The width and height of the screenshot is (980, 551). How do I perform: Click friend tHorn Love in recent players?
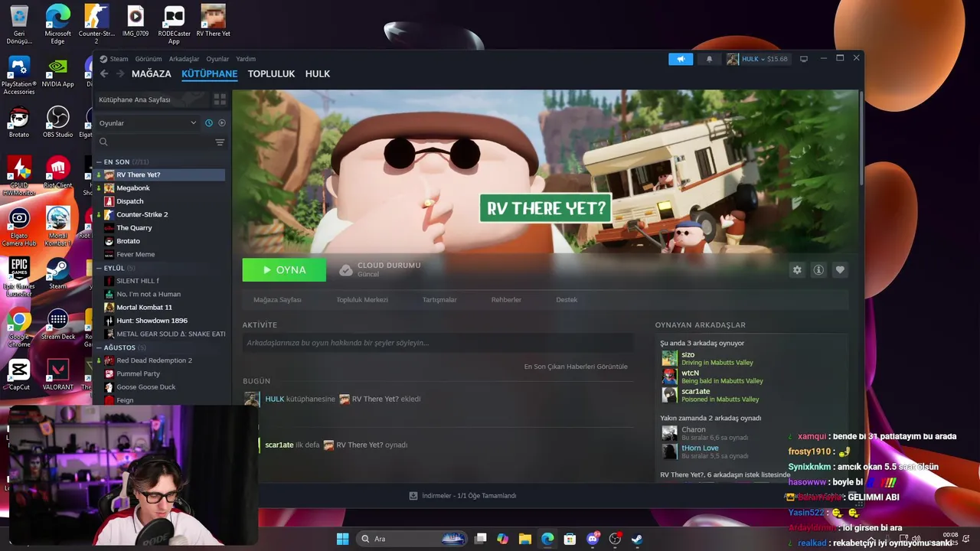pyautogui.click(x=700, y=448)
